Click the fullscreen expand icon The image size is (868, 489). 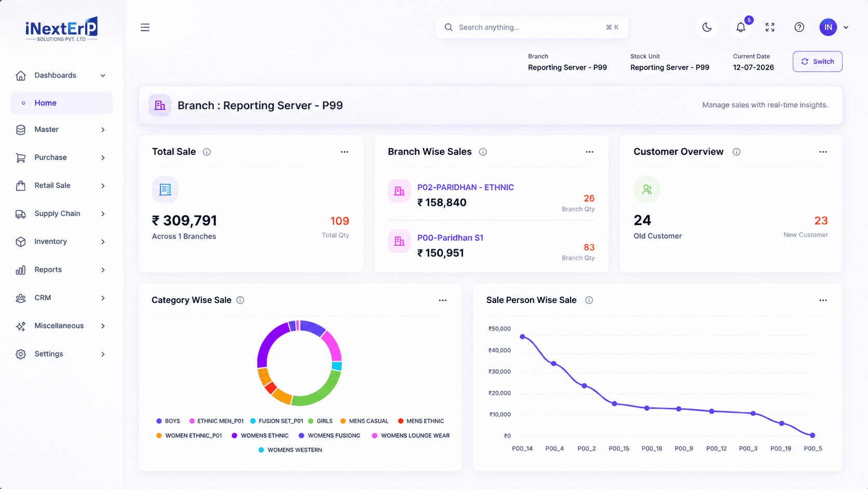pyautogui.click(x=770, y=27)
